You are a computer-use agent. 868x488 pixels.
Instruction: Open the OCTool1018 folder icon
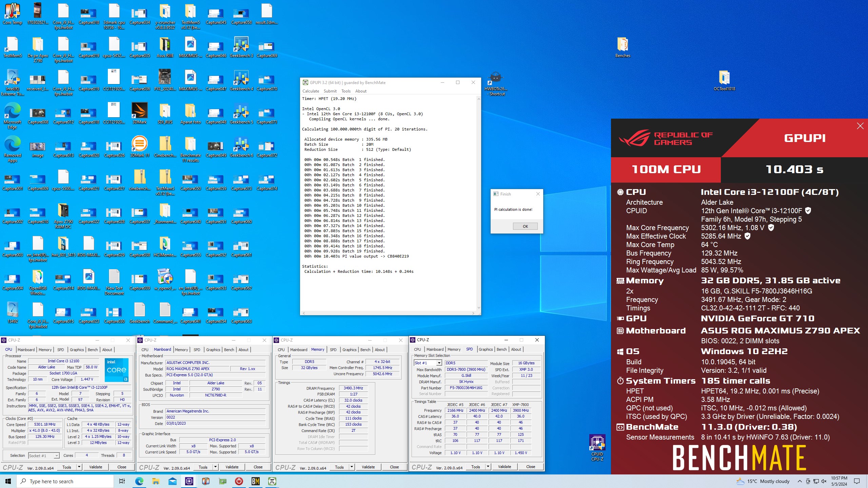(724, 80)
